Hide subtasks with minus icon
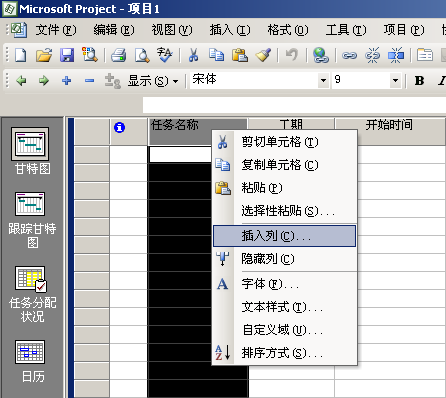The image size is (446, 398). point(89,81)
